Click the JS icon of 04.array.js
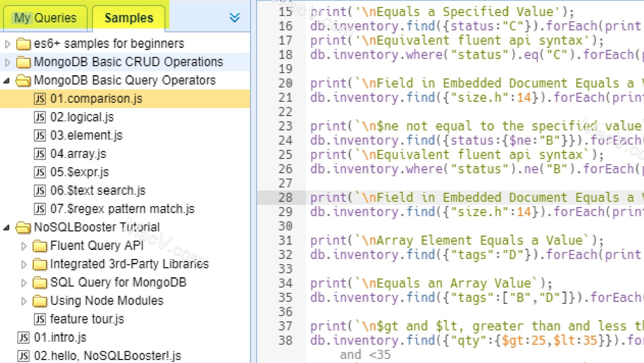 pos(40,154)
